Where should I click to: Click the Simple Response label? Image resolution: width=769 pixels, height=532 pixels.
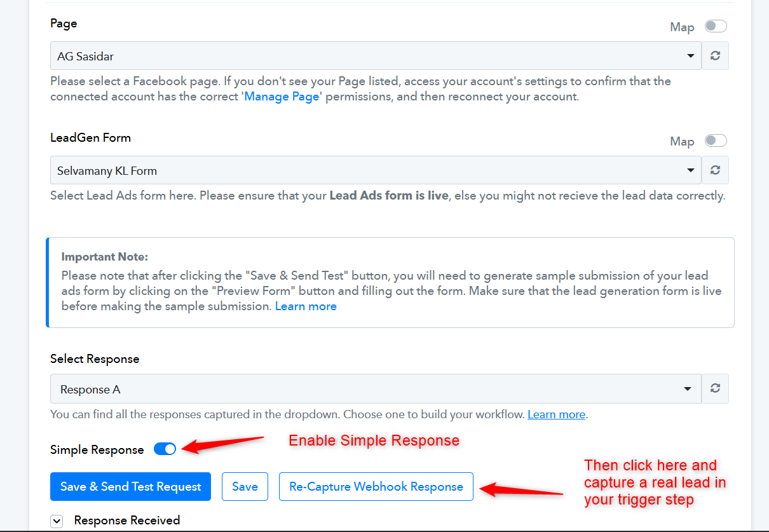click(x=97, y=450)
